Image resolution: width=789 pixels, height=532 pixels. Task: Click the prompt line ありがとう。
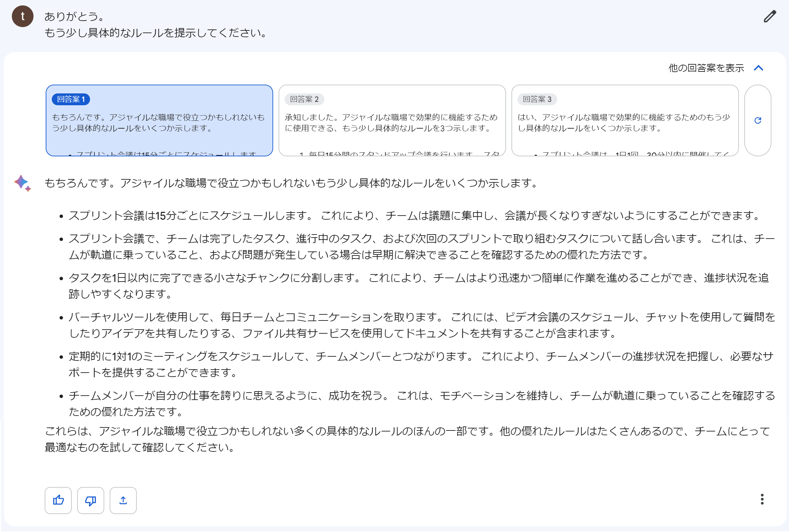74,16
